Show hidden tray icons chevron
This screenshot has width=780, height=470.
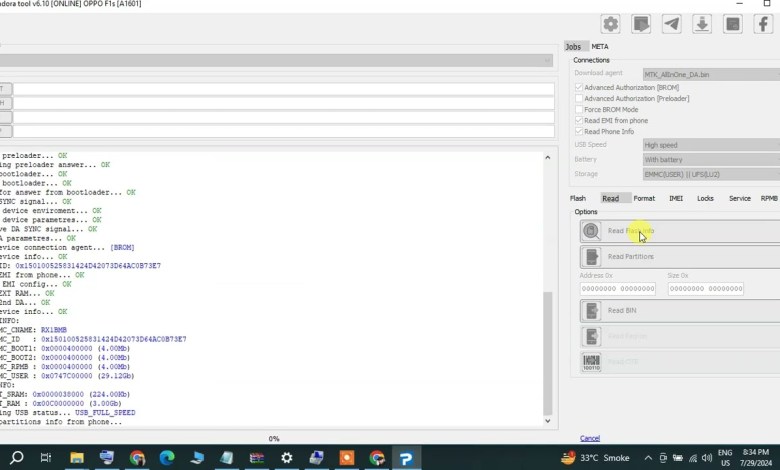click(x=648, y=458)
